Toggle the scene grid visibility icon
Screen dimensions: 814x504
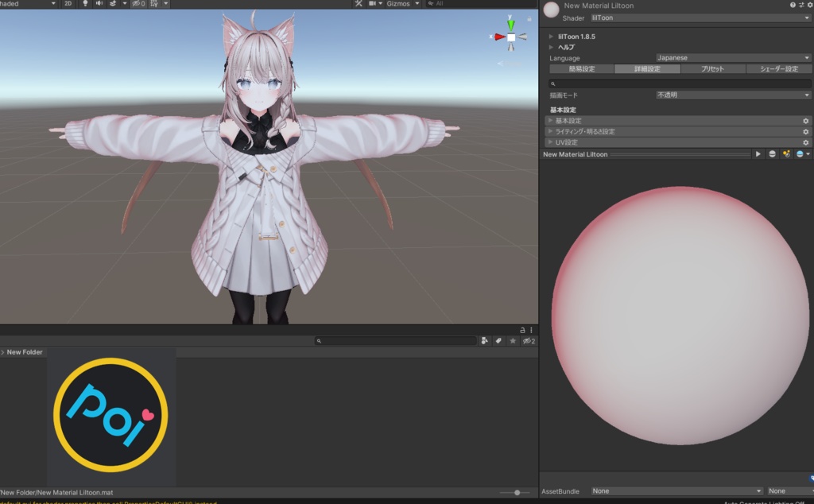(x=154, y=4)
